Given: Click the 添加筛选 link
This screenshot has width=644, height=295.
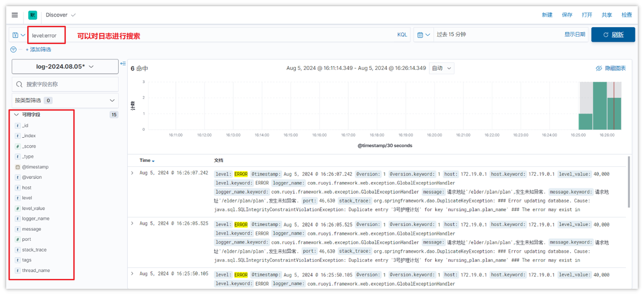Looking at the screenshot, I should (38, 50).
